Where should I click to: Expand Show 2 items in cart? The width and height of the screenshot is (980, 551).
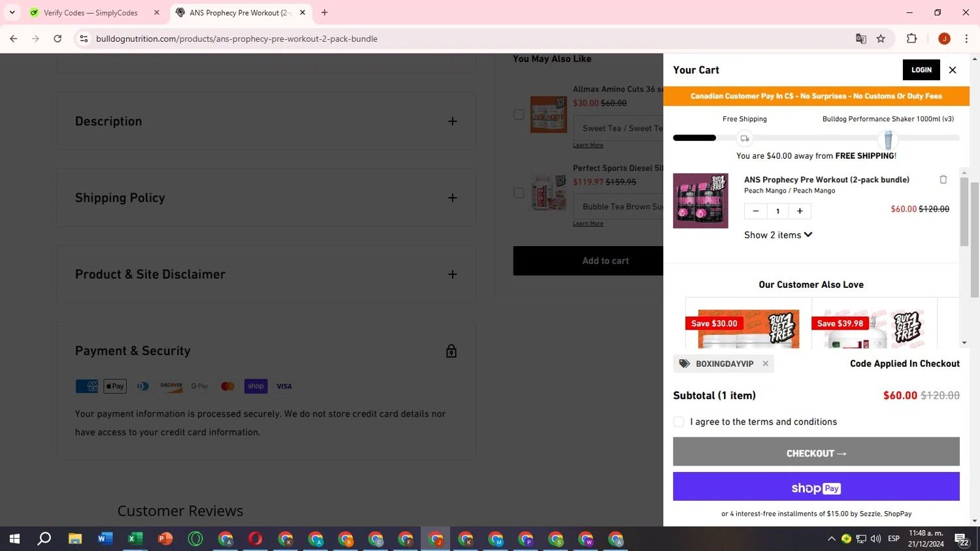click(x=778, y=235)
